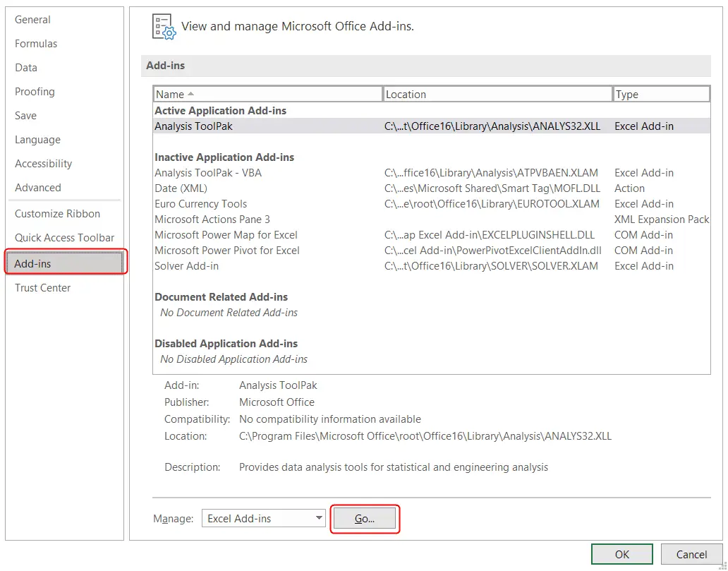Select the Analysis ToolPak row
Image resolution: width=728 pixels, height=571 pixels.
pyautogui.click(x=431, y=126)
